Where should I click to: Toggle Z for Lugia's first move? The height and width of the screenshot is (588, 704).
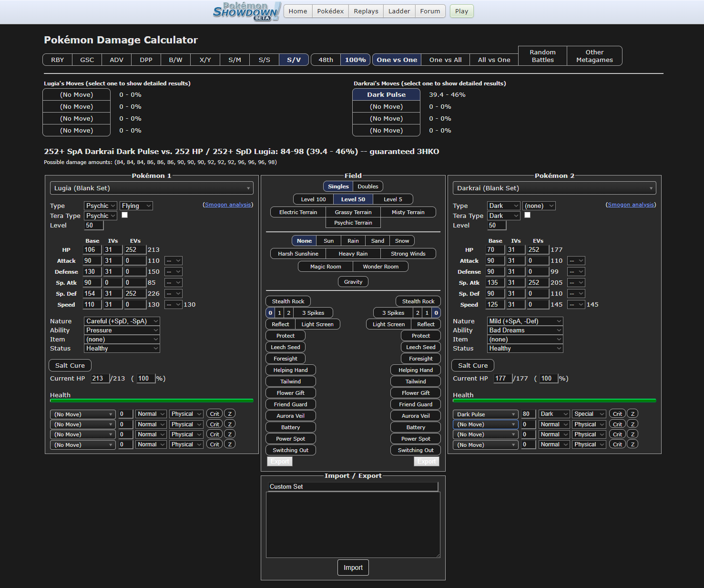(230, 414)
